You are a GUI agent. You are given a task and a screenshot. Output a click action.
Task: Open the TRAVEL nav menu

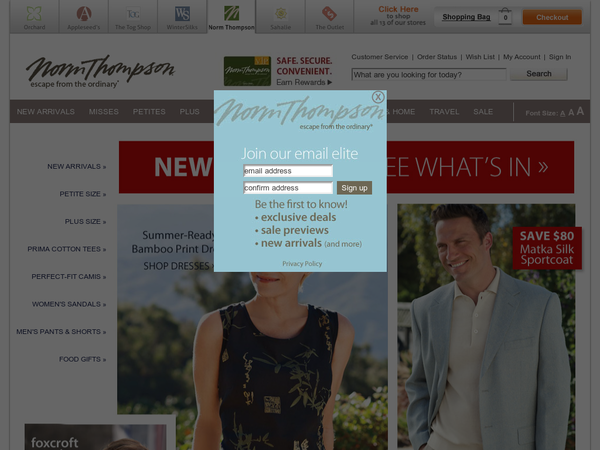(444, 112)
